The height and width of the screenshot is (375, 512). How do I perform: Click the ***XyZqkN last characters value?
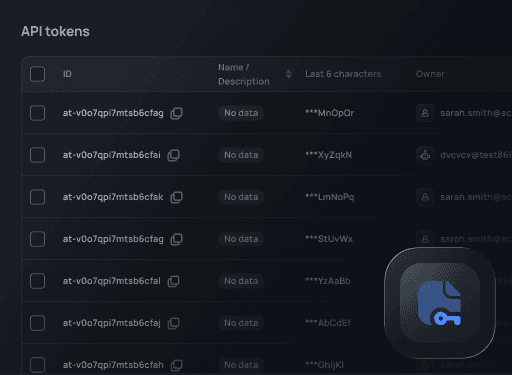(x=328, y=155)
